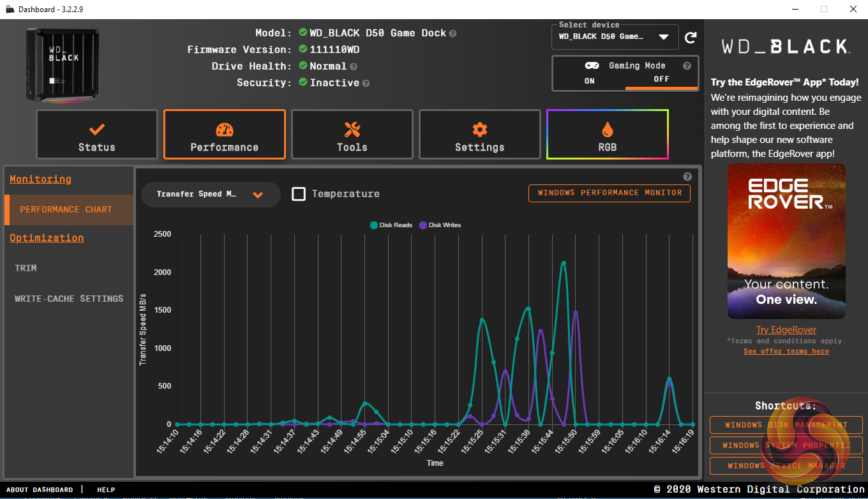Click the Gaming Mode help icon
The width and height of the screenshot is (868, 499).
[687, 66]
